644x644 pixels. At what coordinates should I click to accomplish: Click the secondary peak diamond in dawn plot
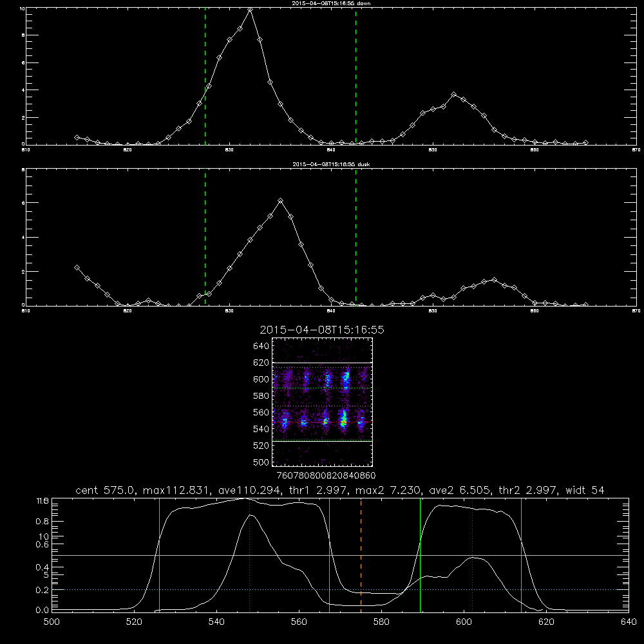coord(453,95)
